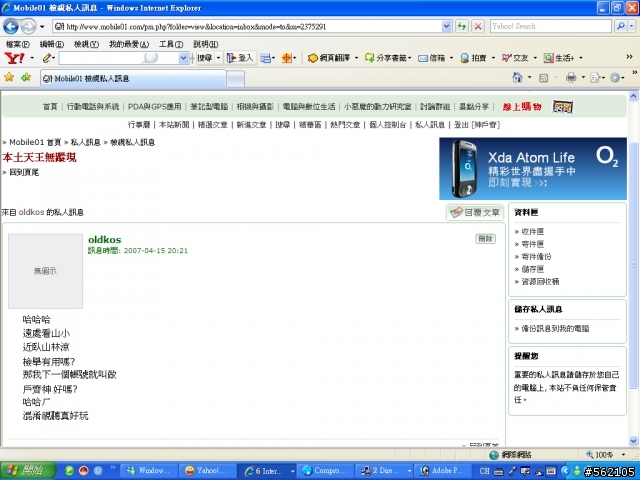Viewport: 640px width, 480px height.
Task: Open the Tools gear icon in command bar
Action: (614, 78)
